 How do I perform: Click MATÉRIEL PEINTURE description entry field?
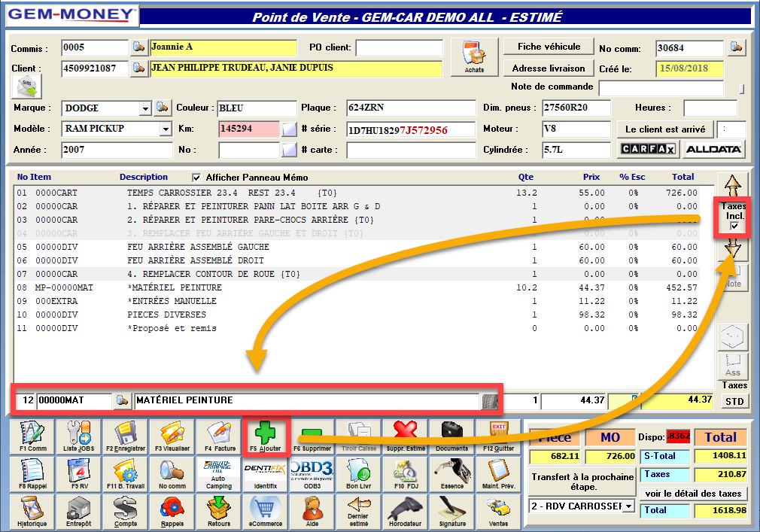(x=307, y=401)
